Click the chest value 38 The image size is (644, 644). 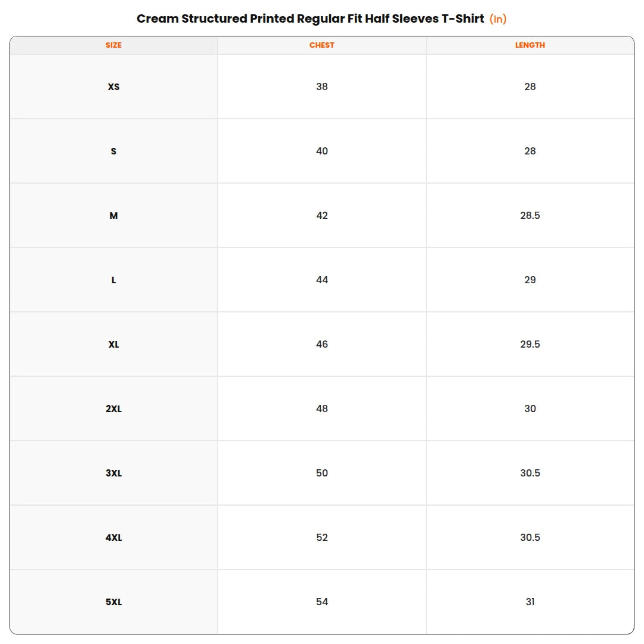(x=322, y=86)
